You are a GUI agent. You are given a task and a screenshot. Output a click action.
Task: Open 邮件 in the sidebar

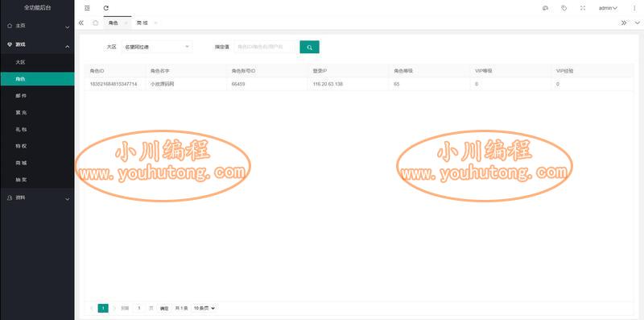pos(37,96)
